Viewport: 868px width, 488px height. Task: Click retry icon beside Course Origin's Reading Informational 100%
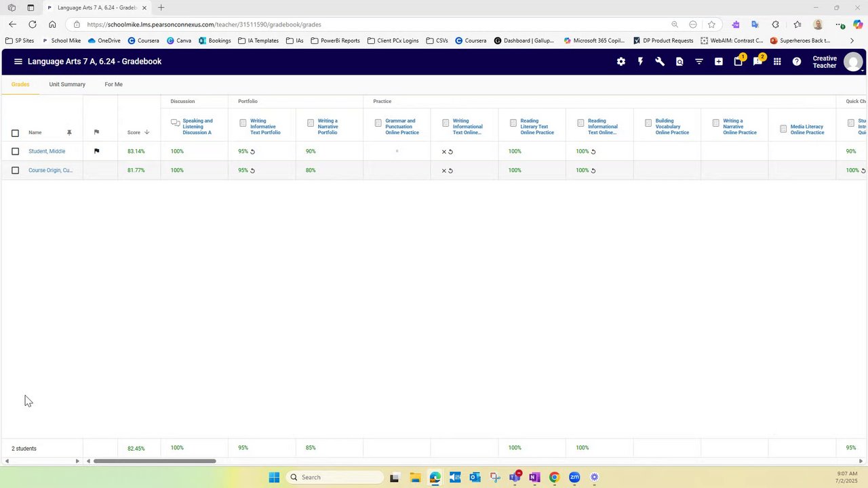point(593,171)
